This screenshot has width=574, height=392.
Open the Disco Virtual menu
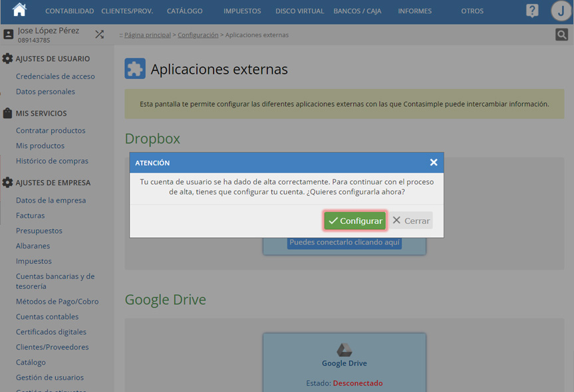click(299, 11)
